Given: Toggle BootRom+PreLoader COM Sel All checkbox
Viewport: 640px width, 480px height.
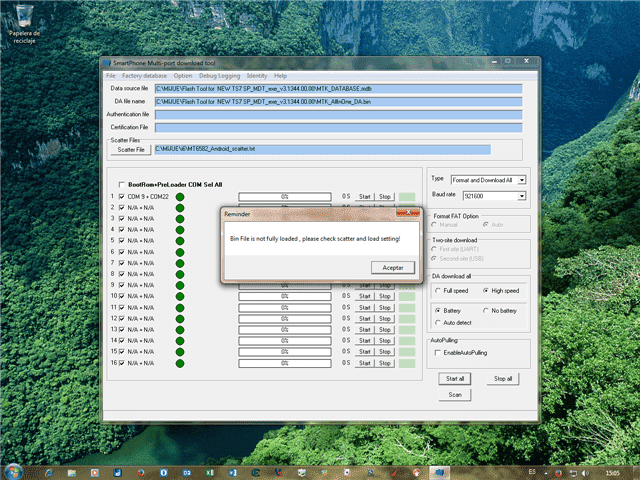Looking at the screenshot, I should coord(122,184).
